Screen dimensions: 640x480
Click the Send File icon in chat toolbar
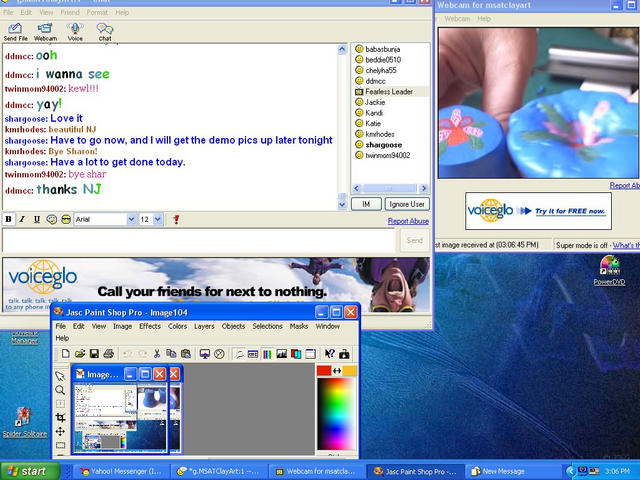[16, 32]
